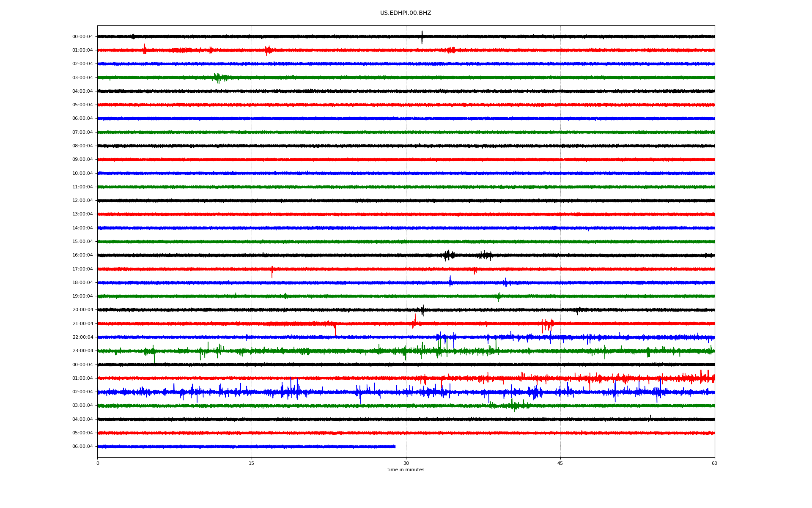The width and height of the screenshot is (812, 508).
Task: Click the 0 tick label on x-axis
Action: click(98, 464)
